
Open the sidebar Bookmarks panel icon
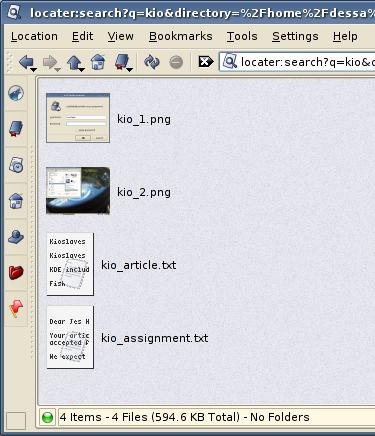[16, 129]
